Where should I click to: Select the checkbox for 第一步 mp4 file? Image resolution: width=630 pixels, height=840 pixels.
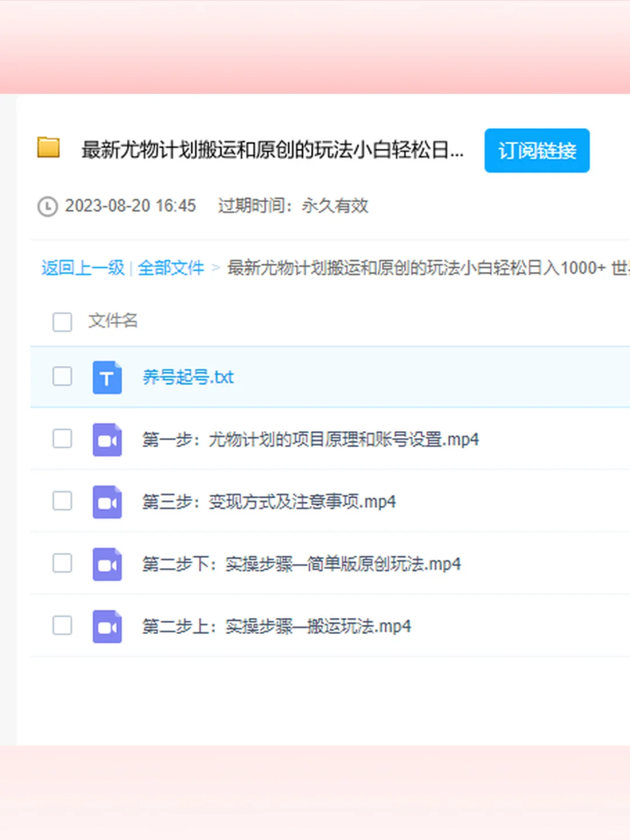[x=62, y=439]
